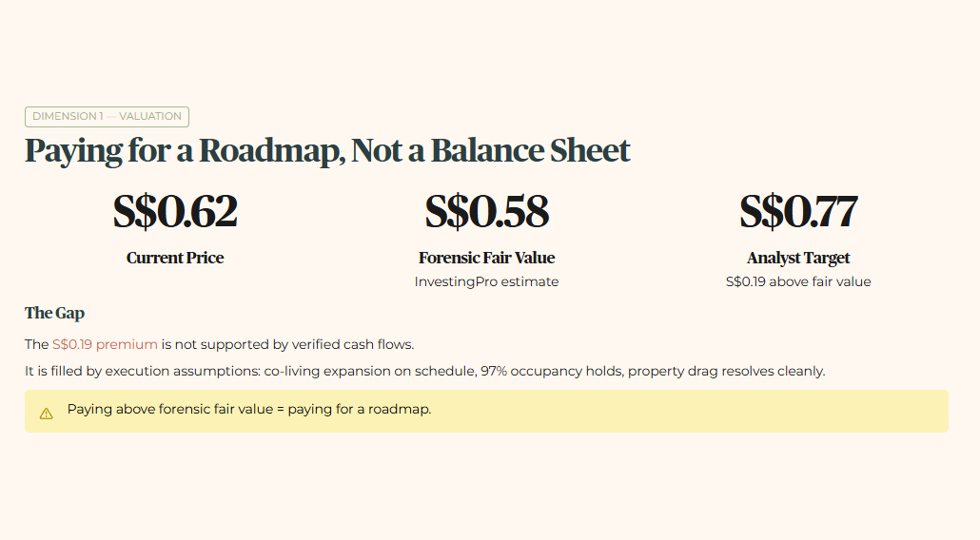
Task: Click the S$0.62 current price figure
Action: point(175,211)
